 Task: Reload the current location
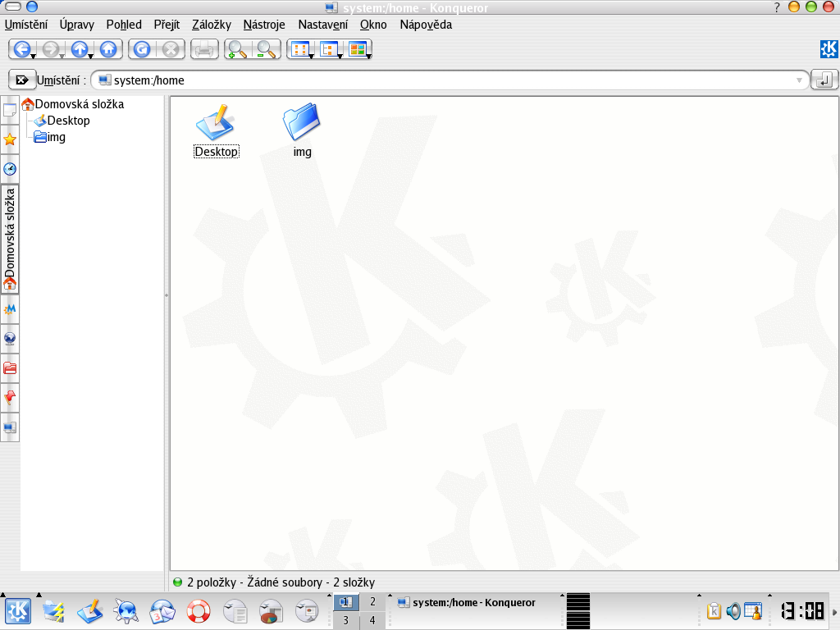pyautogui.click(x=141, y=49)
